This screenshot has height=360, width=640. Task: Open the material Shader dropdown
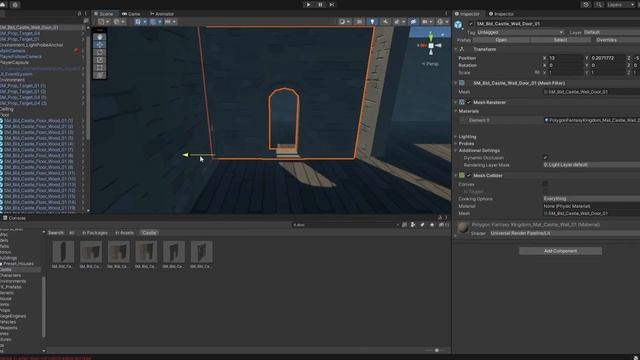point(564,233)
